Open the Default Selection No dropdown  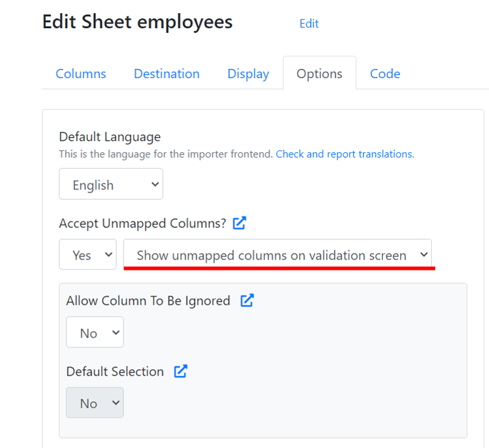click(95, 403)
